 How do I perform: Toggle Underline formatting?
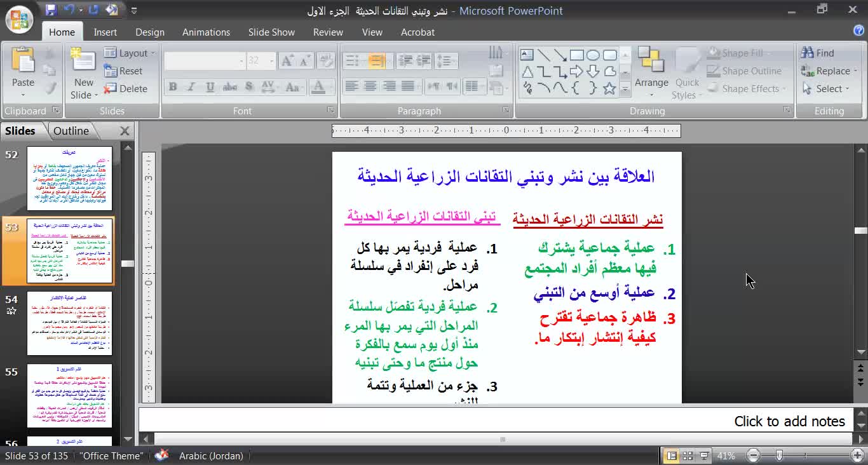click(210, 87)
